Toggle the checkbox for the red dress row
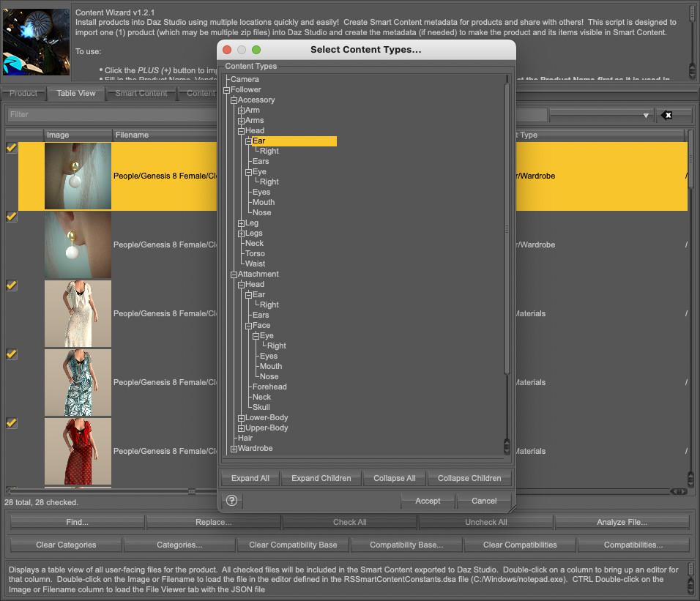 point(12,423)
